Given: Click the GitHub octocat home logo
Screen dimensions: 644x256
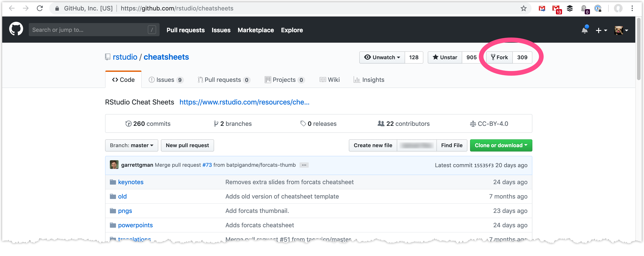Looking at the screenshot, I should [x=16, y=29].
